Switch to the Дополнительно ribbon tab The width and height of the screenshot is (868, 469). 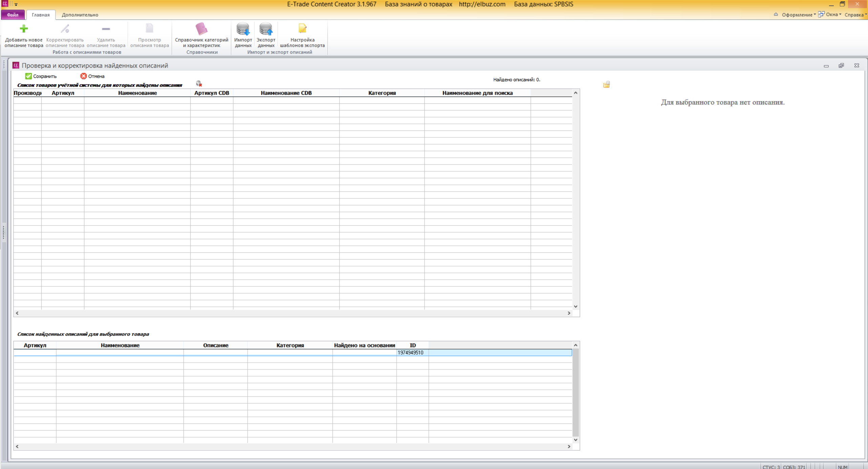coord(80,15)
